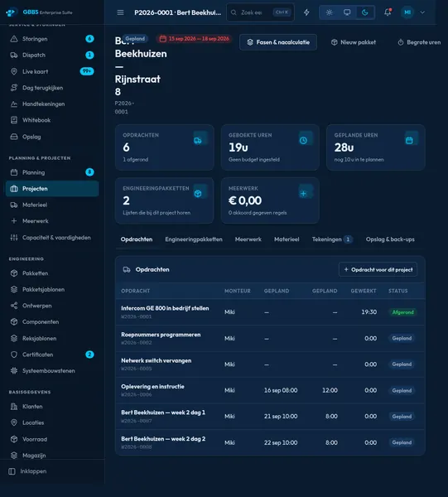Open Bert Beekhuizen — week 2 dag 1
The height and width of the screenshot is (497, 448).
[x=270, y=416]
